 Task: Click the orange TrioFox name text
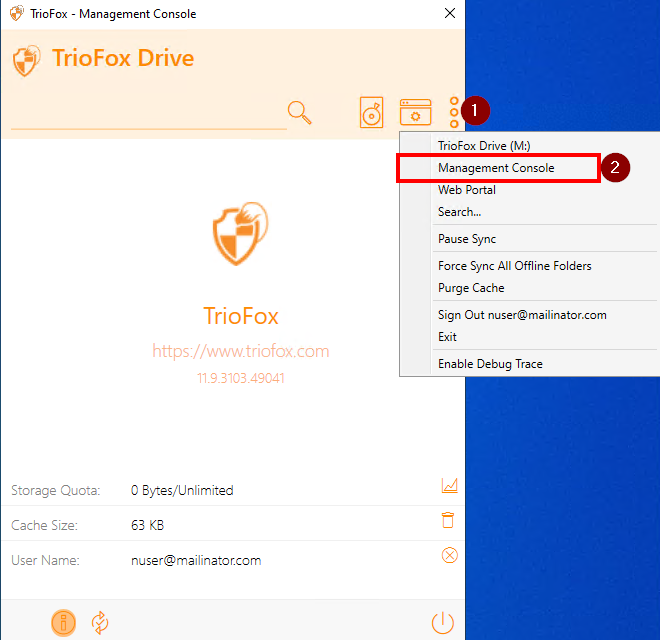241,316
